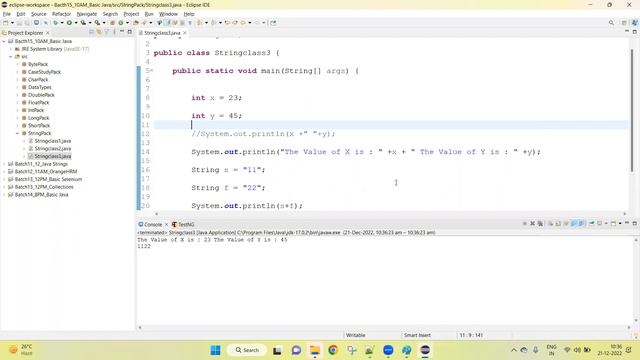
Task: Click the Open Type toolbar icon
Action: [x=136, y=23]
